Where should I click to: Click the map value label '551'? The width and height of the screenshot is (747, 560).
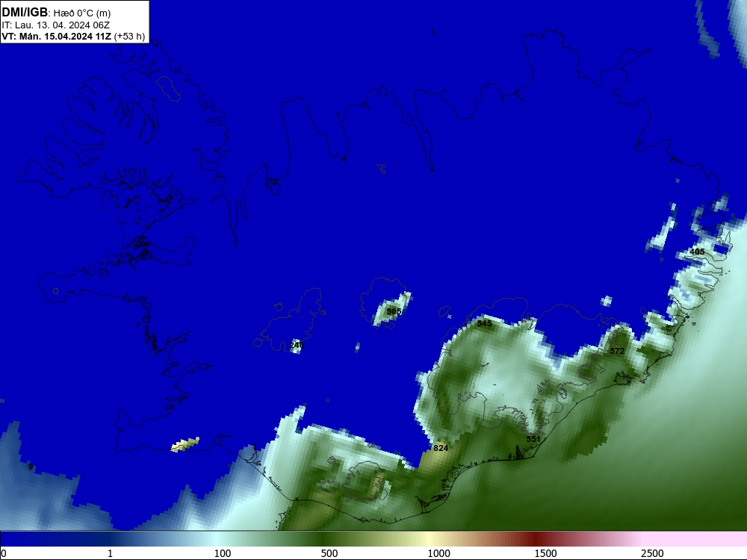pos(533,439)
